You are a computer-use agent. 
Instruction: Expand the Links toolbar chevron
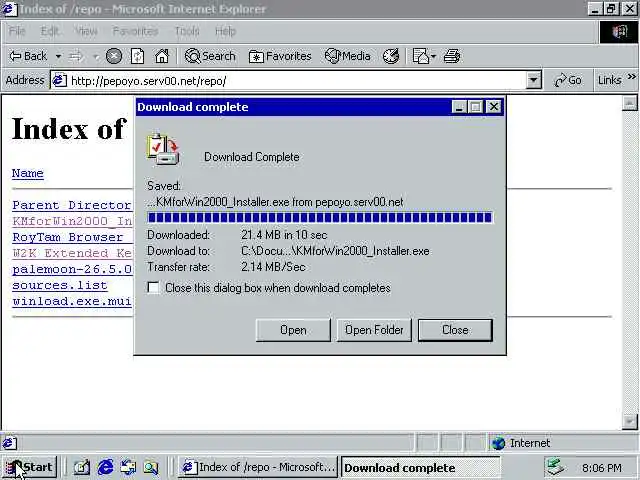pos(631,77)
